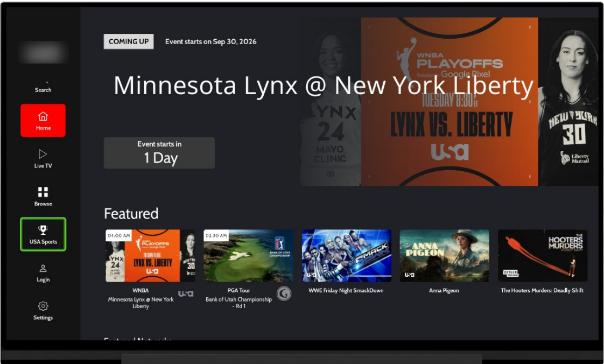
Task: Open the PGA Tour golf course thumbnail
Action: coord(249,256)
